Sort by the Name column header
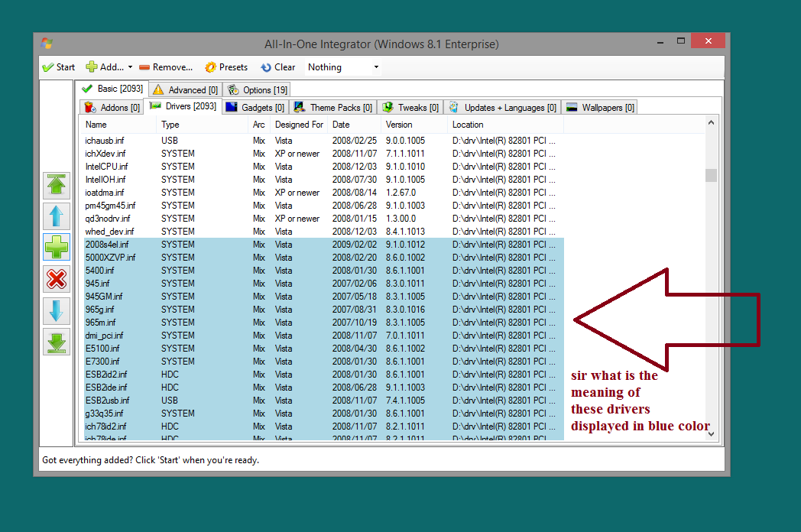Viewport: 801px width, 532px height. (118, 125)
